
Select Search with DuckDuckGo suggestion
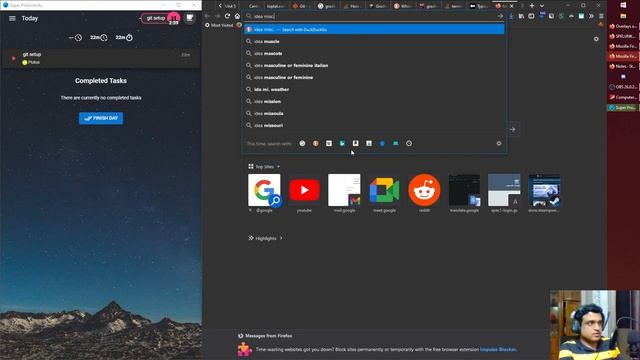pyautogui.click(x=374, y=29)
